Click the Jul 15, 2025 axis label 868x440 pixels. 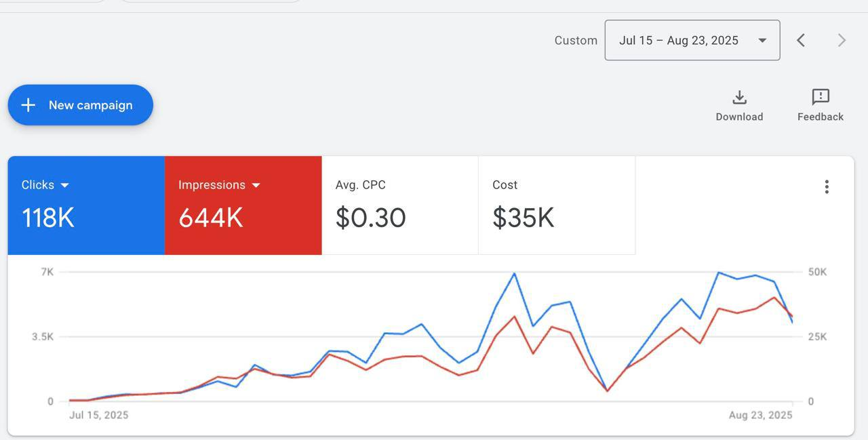pos(99,415)
